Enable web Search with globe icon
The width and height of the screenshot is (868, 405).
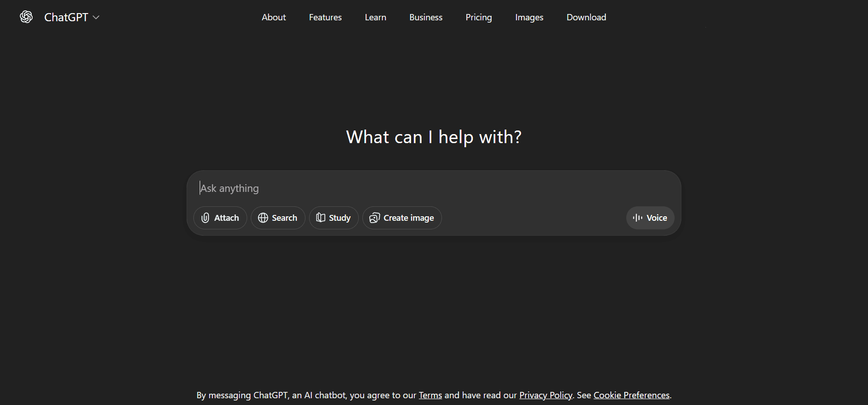click(x=278, y=218)
